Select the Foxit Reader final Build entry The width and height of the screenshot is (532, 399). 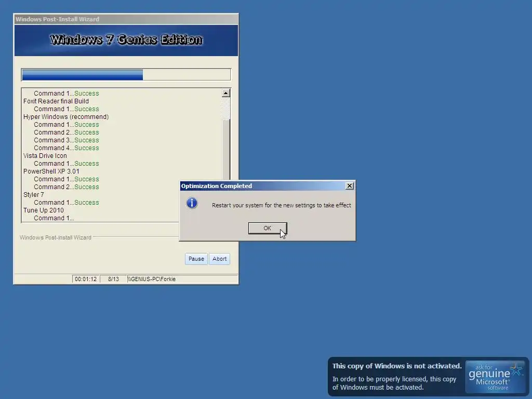pyautogui.click(x=56, y=101)
